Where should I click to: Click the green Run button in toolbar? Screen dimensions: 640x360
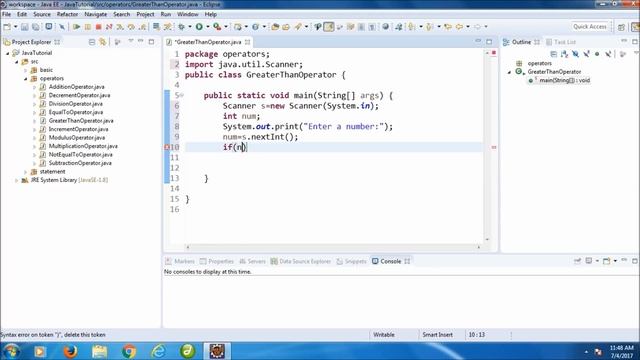(199, 27)
